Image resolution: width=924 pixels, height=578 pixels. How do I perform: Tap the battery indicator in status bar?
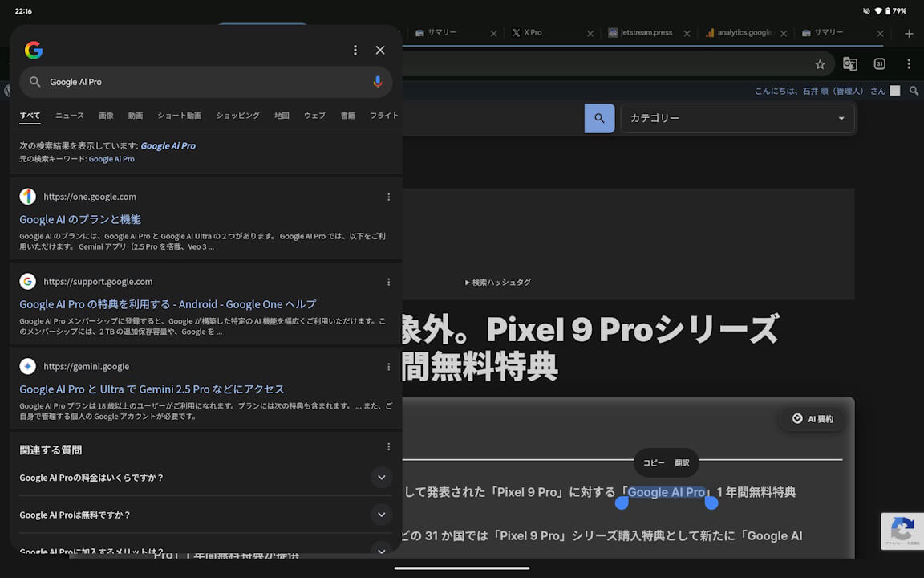click(895, 11)
